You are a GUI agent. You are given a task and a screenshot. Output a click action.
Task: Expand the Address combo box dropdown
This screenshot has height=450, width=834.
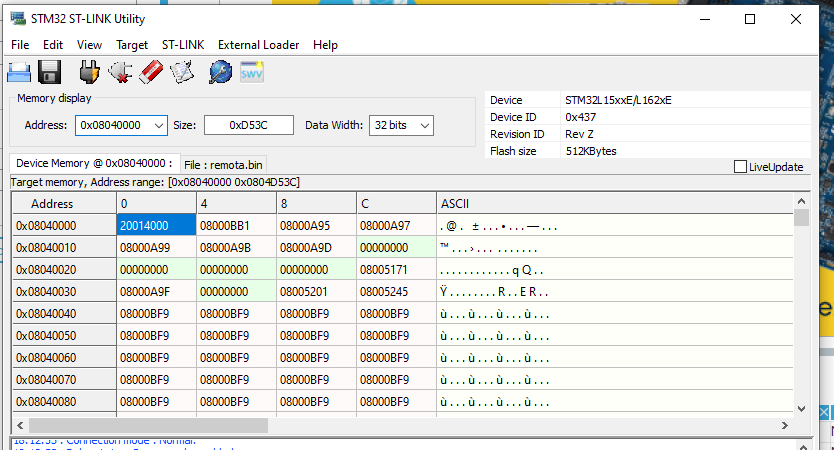tap(159, 126)
